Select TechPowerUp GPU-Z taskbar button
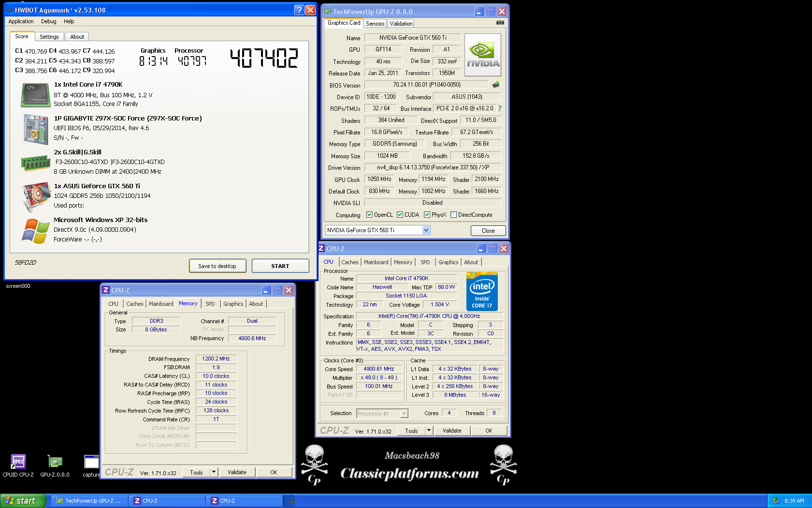Viewport: 812px width, 508px height. tap(89, 501)
